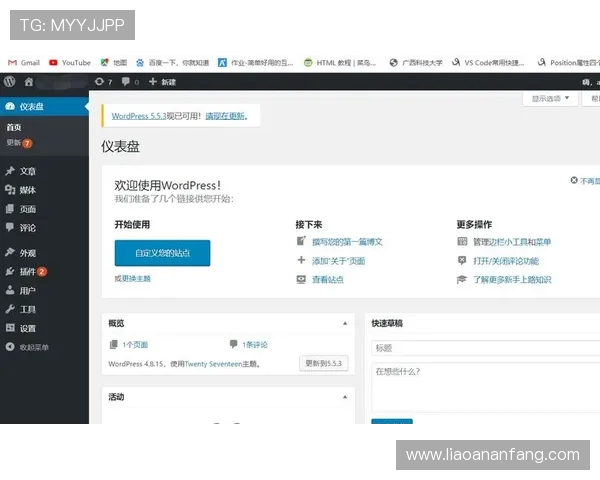Image resolution: width=600 pixels, height=480 pixels.
Task: Click the settings icon beside 设置
Action: point(10,328)
